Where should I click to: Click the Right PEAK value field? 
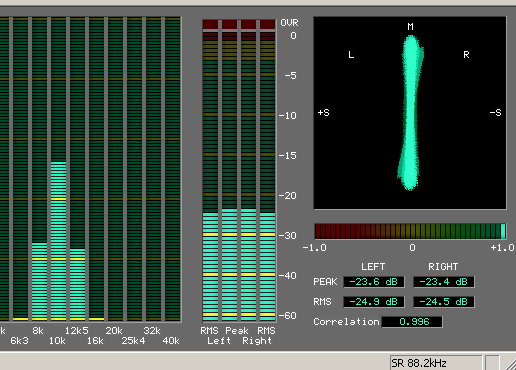[444, 282]
